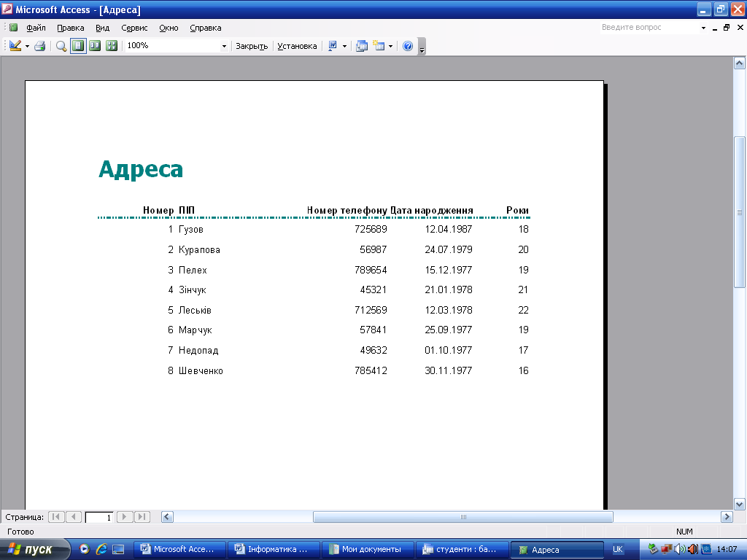
Task: Open the Справка menu
Action: coord(205,28)
